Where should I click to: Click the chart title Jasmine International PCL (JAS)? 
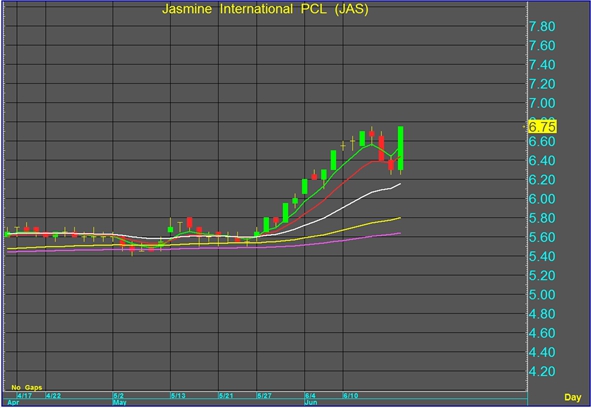pyautogui.click(x=265, y=9)
